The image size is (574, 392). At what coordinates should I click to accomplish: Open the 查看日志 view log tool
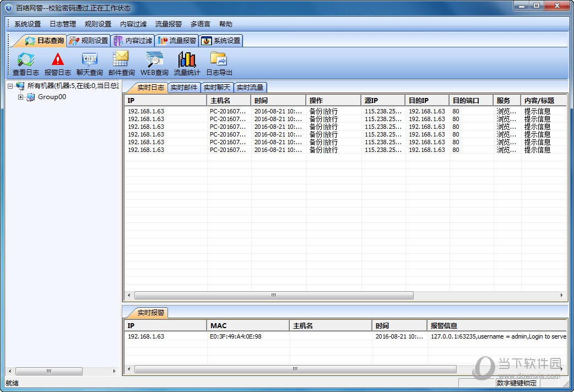25,63
